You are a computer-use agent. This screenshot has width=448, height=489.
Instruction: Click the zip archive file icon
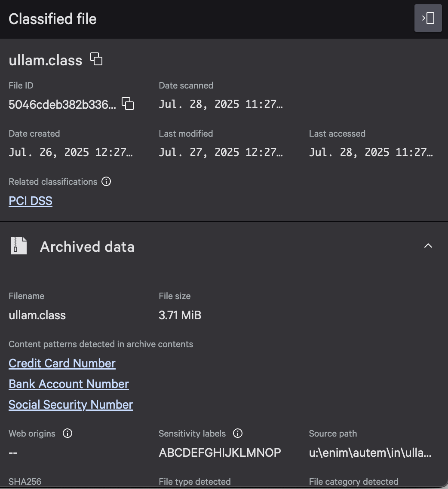19,246
